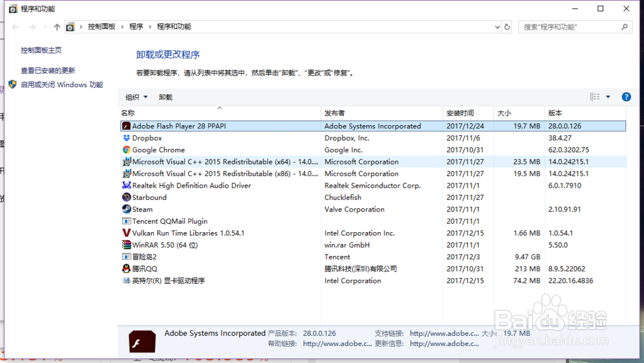Screen dimensions: 644x363
Task: Select the Dropbox program icon
Action: 126,138
